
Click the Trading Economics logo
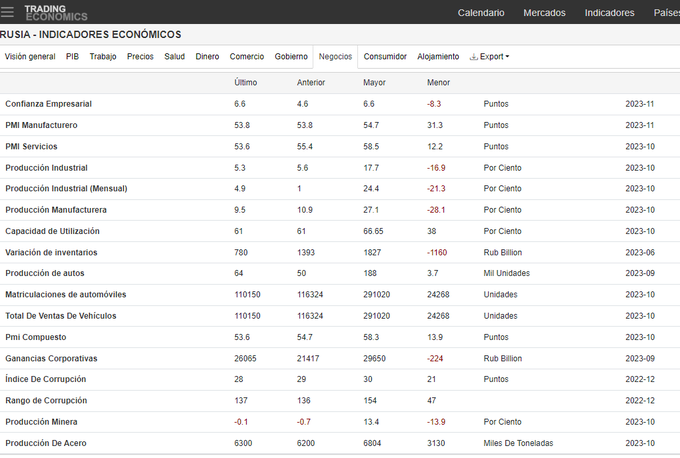[x=56, y=13]
